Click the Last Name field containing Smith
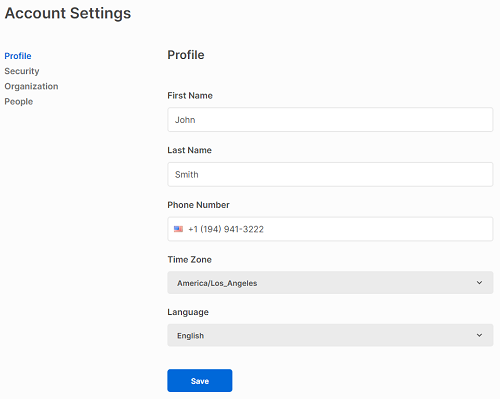The width and height of the screenshot is (500, 399). [x=330, y=174]
